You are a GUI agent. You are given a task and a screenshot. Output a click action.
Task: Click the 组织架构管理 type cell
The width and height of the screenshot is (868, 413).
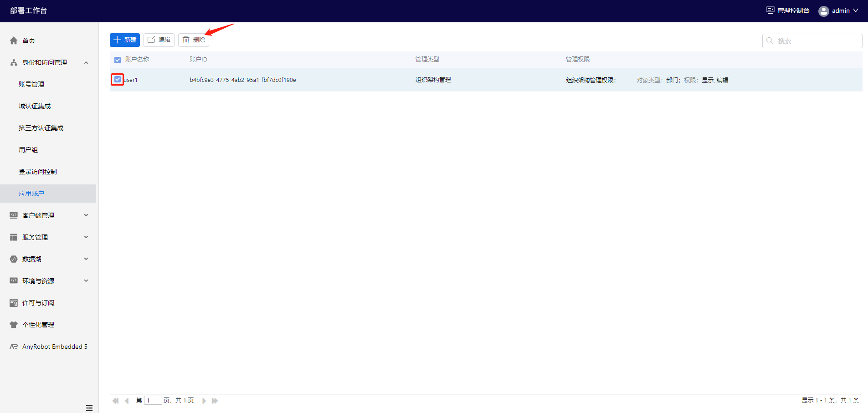[433, 80]
